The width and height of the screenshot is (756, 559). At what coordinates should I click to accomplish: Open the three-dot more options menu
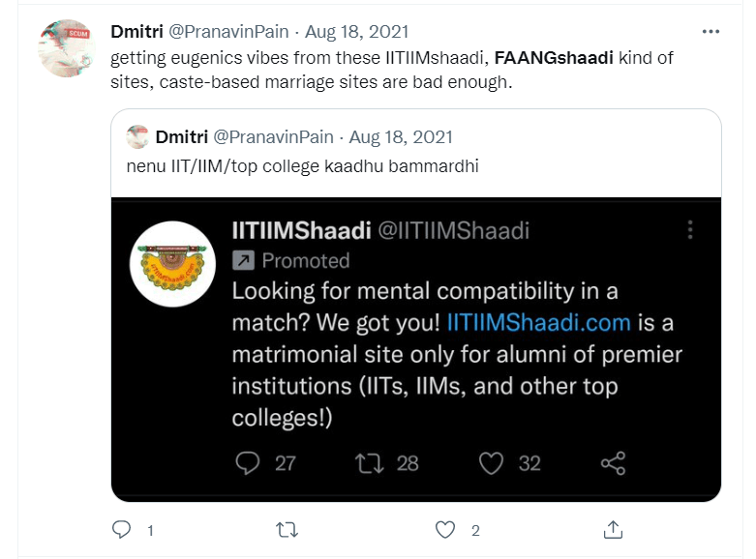click(x=711, y=32)
